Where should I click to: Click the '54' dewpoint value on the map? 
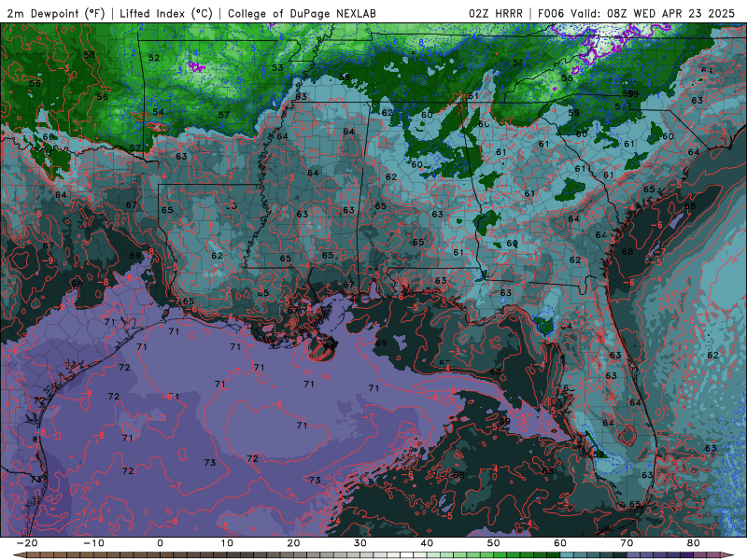[x=158, y=112]
